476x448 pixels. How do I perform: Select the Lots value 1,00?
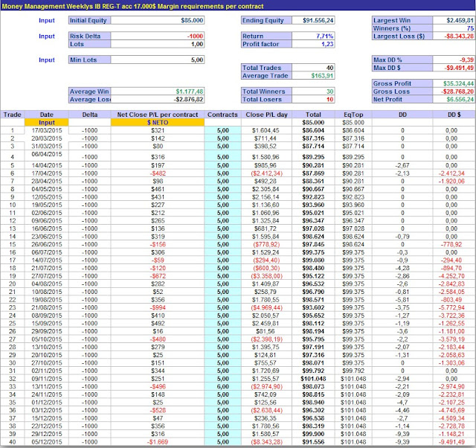pyautogui.click(x=158, y=44)
